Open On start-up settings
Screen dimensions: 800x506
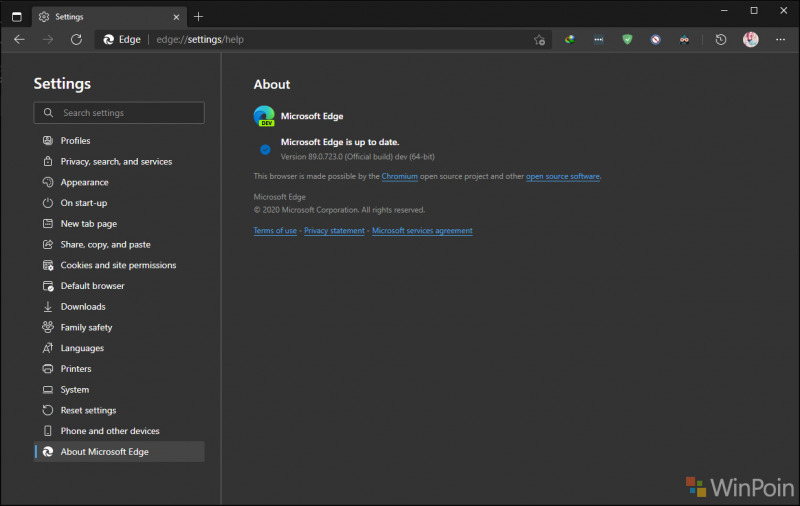pyautogui.click(x=119, y=203)
